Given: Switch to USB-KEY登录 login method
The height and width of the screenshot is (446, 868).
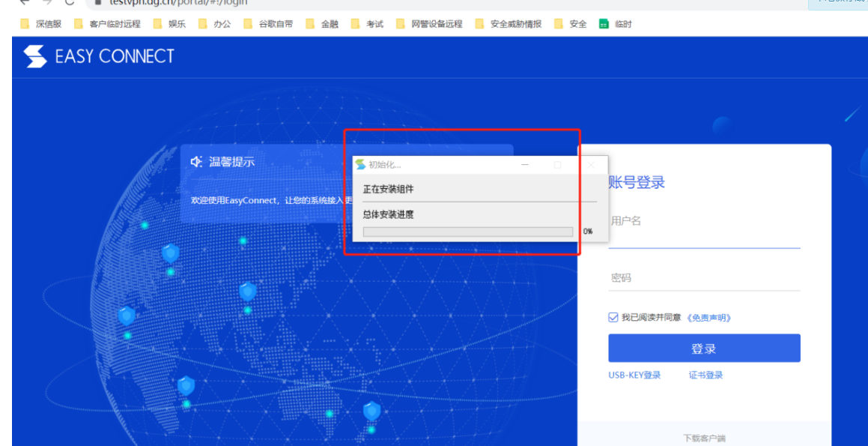Looking at the screenshot, I should click(x=634, y=376).
